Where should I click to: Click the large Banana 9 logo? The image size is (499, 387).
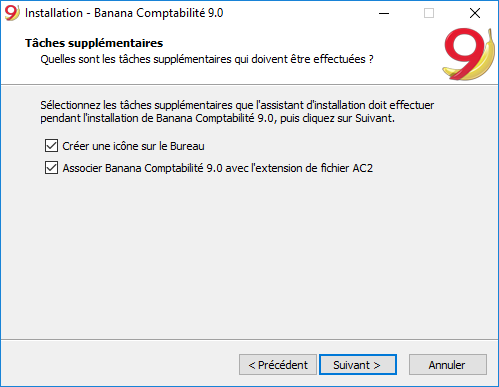point(468,54)
